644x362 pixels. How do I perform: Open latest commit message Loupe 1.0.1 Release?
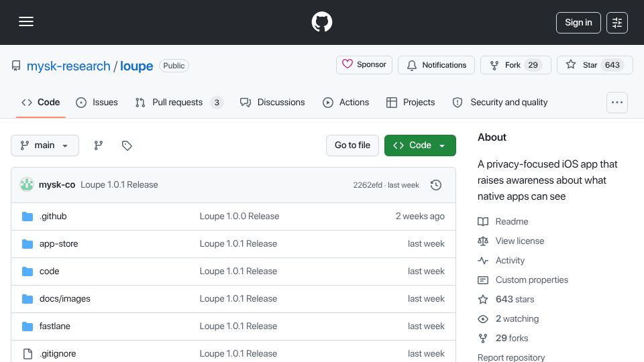point(119,185)
